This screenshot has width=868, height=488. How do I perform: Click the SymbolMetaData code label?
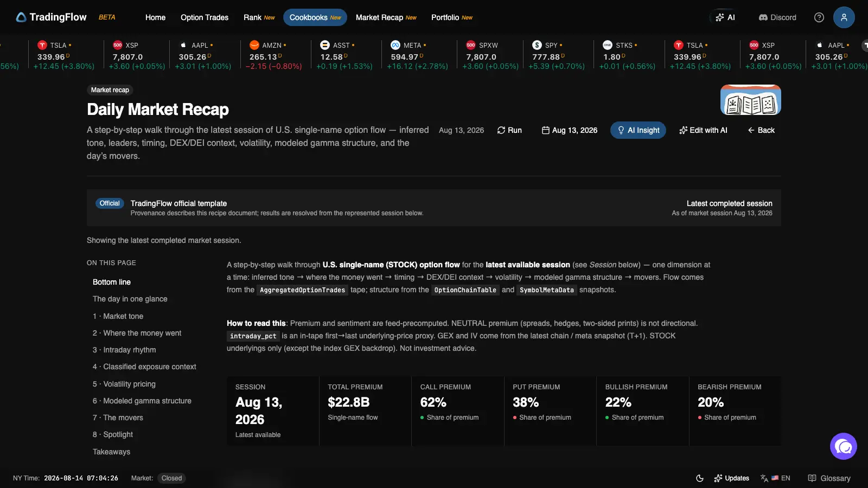tap(547, 290)
